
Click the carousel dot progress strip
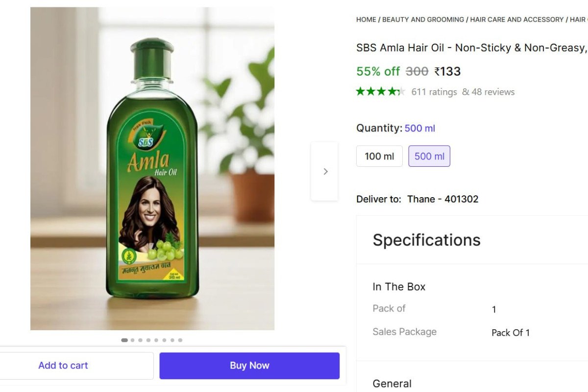pos(152,340)
